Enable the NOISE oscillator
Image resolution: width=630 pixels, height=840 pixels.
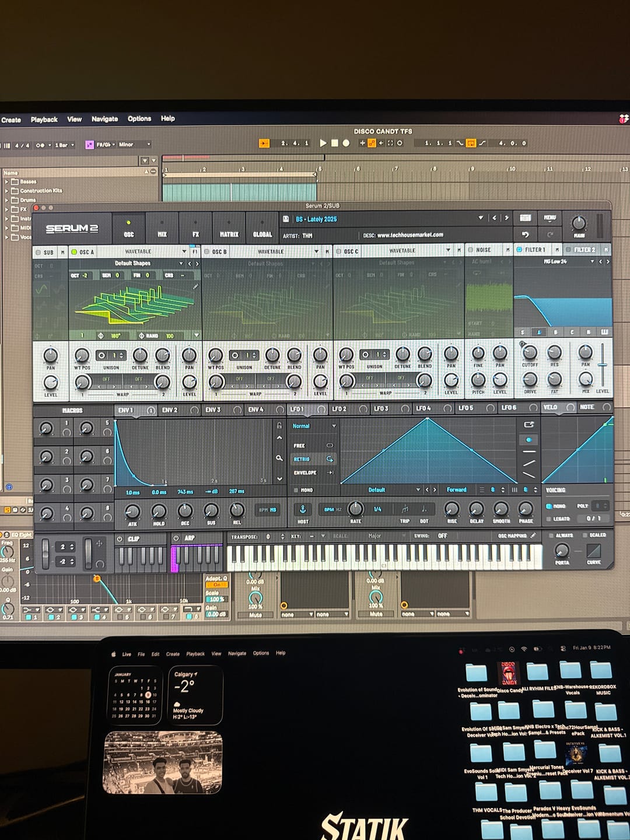coord(470,250)
